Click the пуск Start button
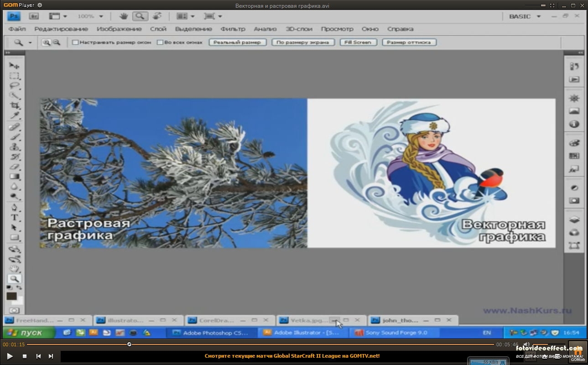 tap(29, 333)
